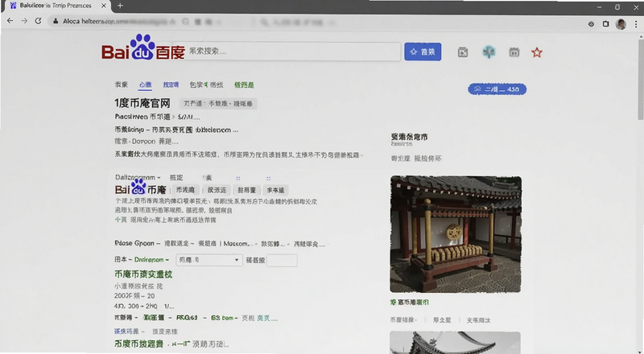Click the browser forward arrow
The width and height of the screenshot is (644, 354).
24,21
